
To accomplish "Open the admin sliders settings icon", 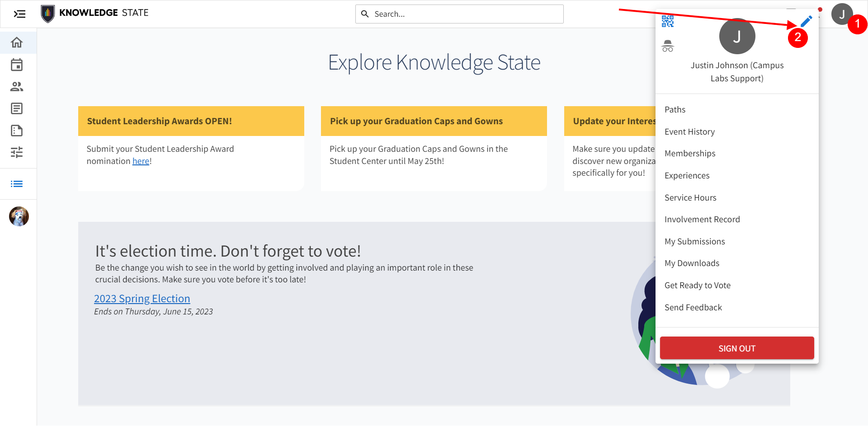I will [x=17, y=152].
